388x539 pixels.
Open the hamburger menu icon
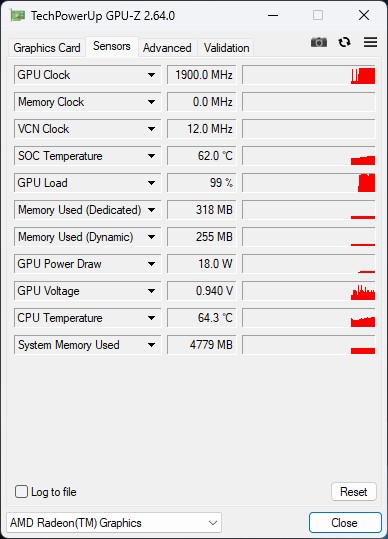click(370, 42)
